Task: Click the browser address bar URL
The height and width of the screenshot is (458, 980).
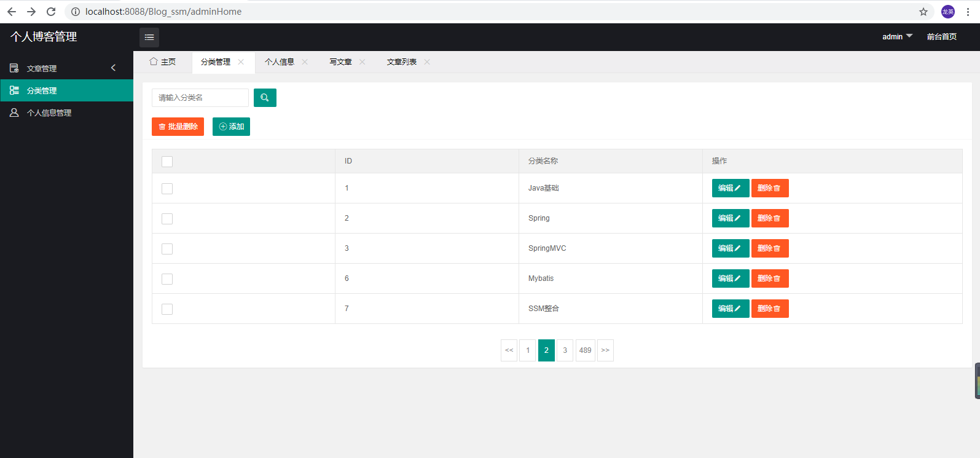Action: click(163, 12)
